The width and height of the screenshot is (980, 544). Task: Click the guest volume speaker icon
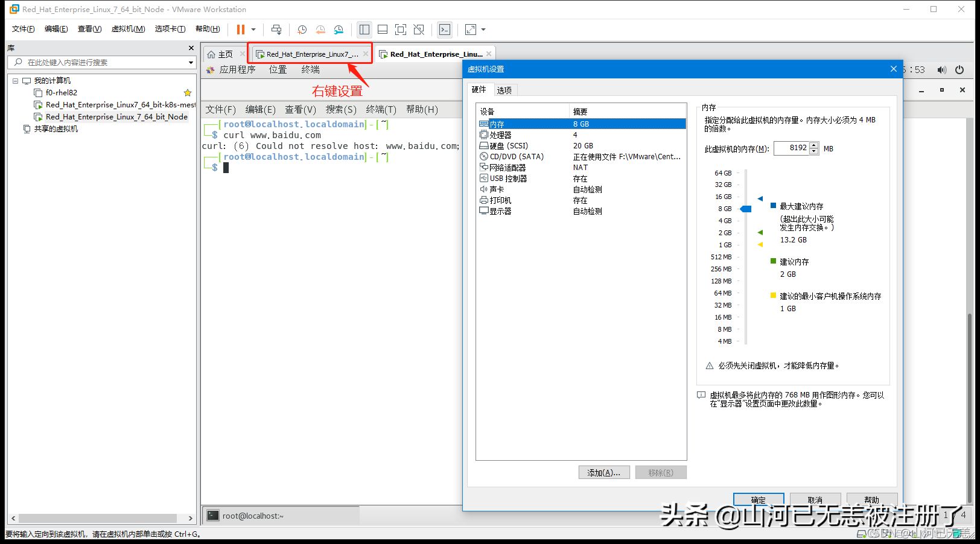click(942, 70)
